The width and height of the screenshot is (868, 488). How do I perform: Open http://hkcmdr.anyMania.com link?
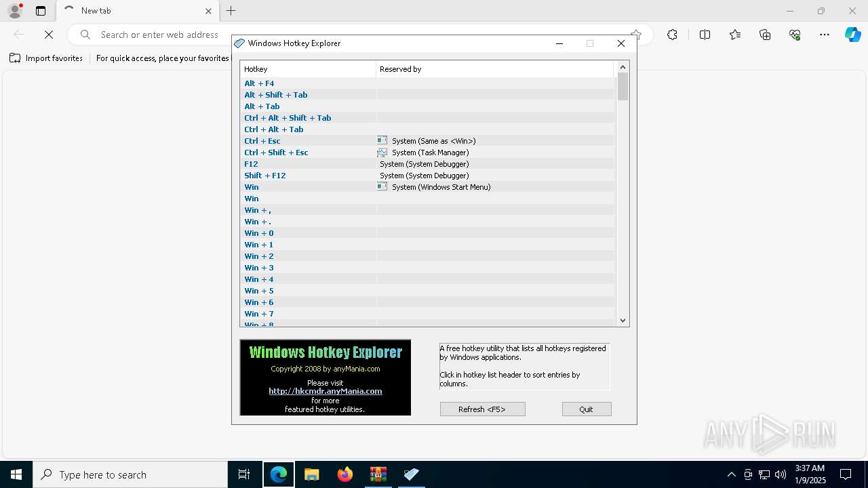[x=325, y=391]
